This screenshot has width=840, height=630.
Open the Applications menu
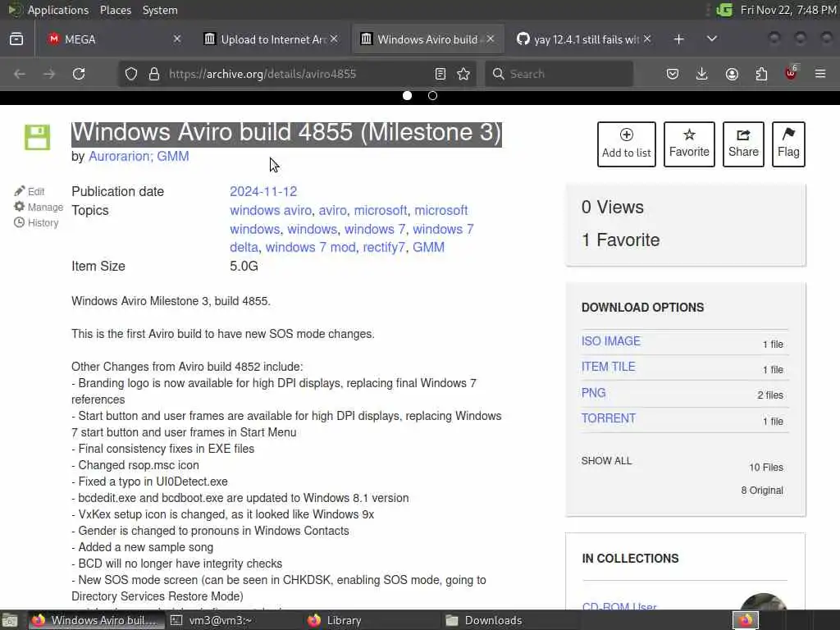58,10
